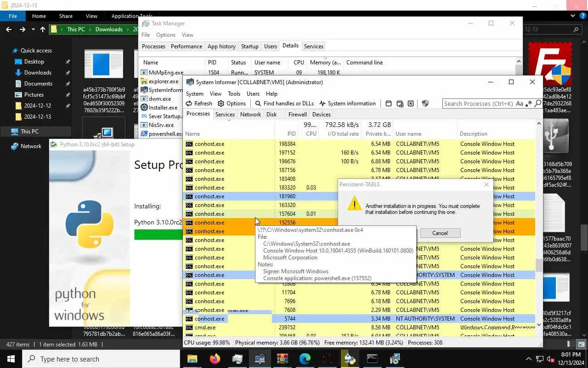Sort by Description column in System Informer
Image resolution: width=588 pixels, height=368 pixels.
tap(496, 134)
